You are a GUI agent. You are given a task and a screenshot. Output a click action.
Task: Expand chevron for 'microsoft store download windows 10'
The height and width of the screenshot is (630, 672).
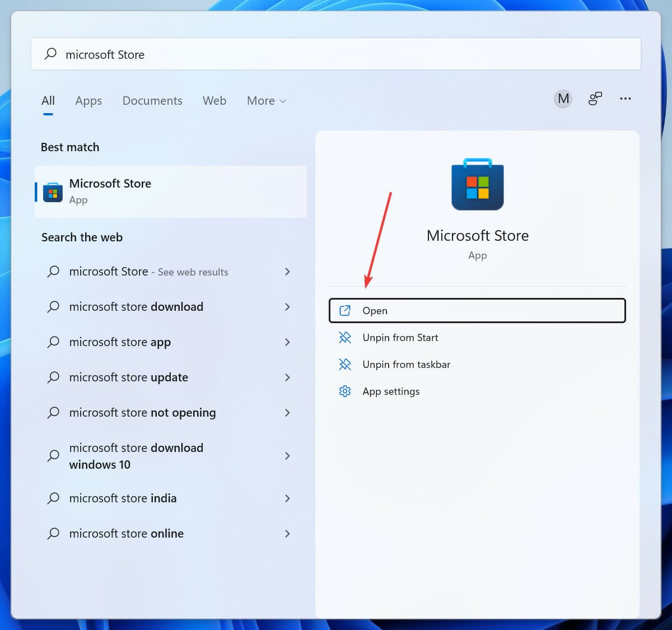pyautogui.click(x=287, y=456)
